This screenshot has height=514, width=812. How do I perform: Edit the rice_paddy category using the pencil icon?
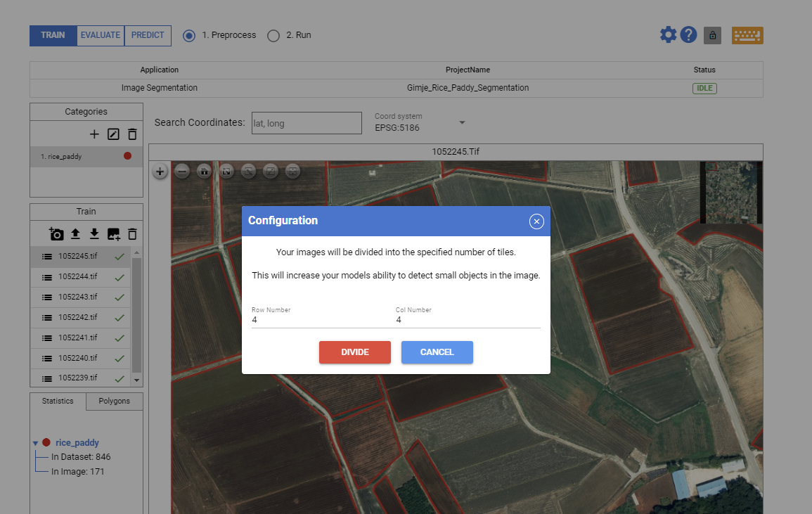click(113, 134)
